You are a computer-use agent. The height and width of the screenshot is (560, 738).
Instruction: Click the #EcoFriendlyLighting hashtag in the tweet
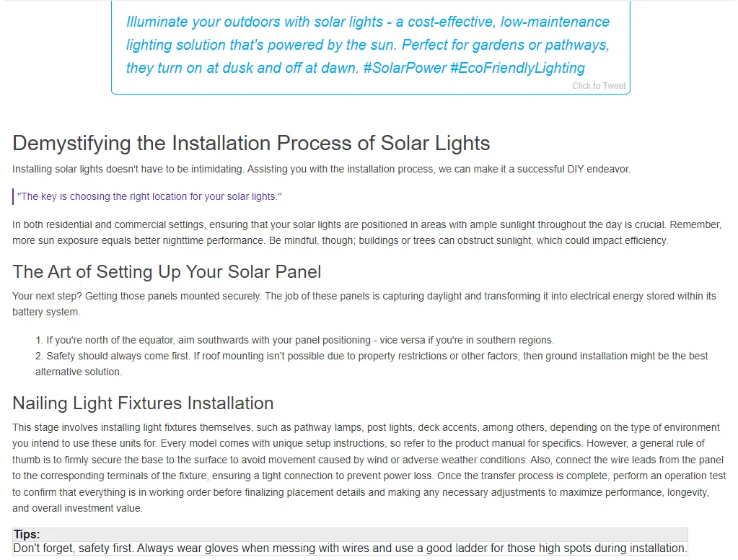pyautogui.click(x=517, y=68)
